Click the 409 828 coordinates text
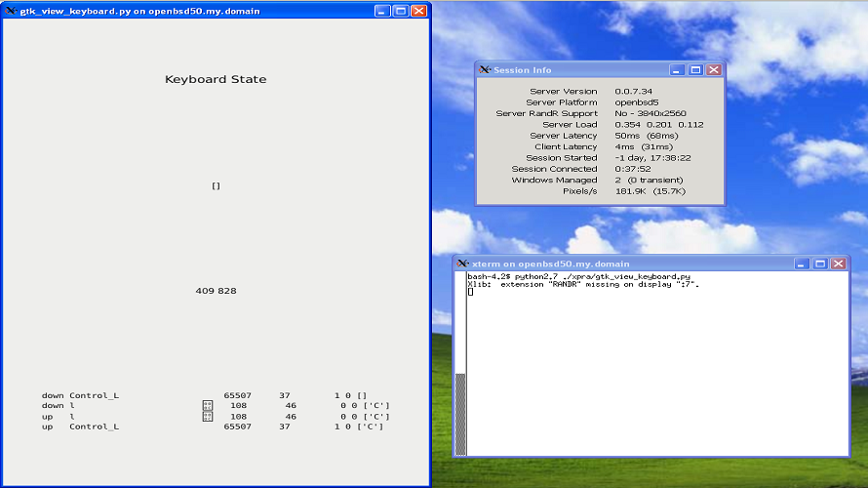This screenshot has height=488, width=868. 216,291
